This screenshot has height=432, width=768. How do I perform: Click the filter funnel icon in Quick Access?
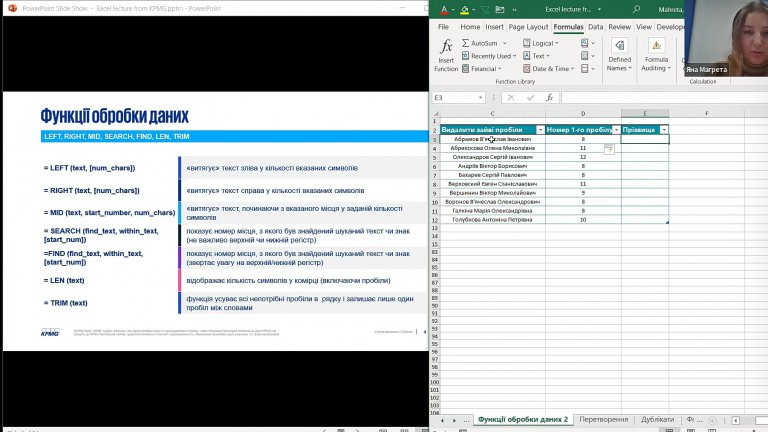tap(485, 9)
